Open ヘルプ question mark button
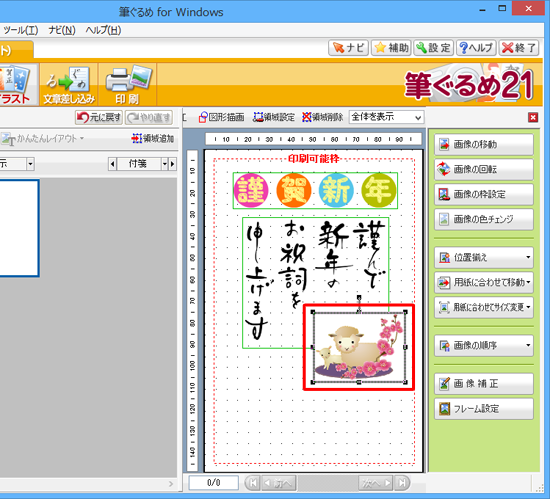This screenshot has height=499, width=550. (x=476, y=48)
